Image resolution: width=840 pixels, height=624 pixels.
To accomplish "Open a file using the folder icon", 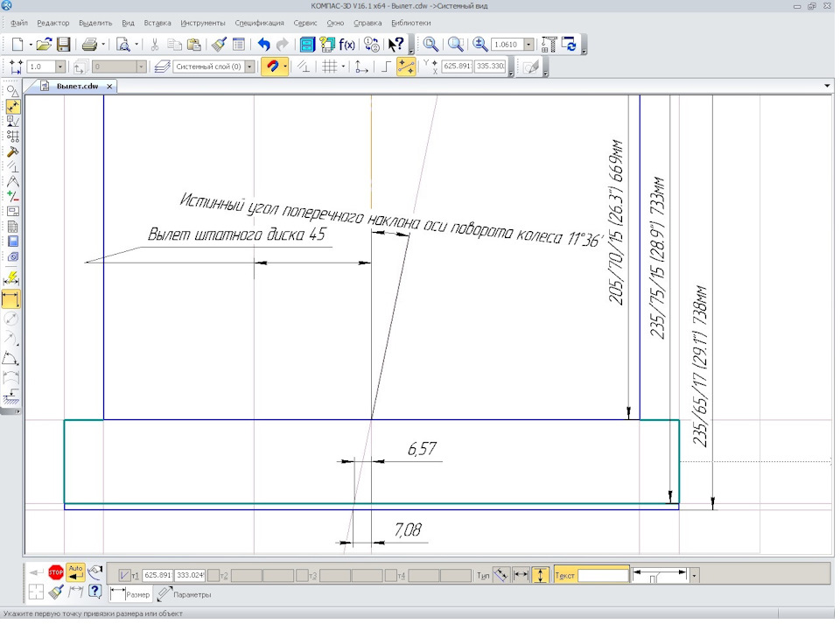I will point(44,45).
